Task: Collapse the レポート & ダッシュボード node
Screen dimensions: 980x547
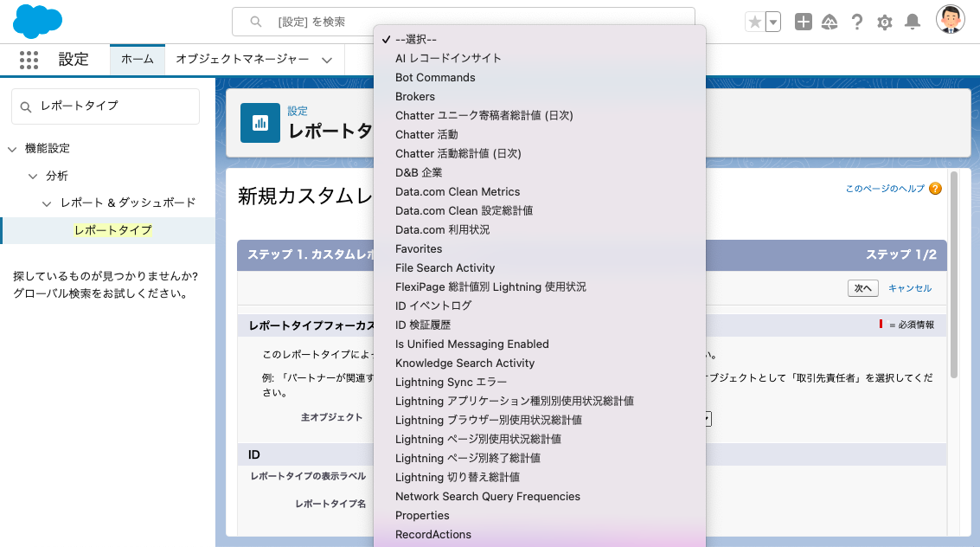Action: 47,203
